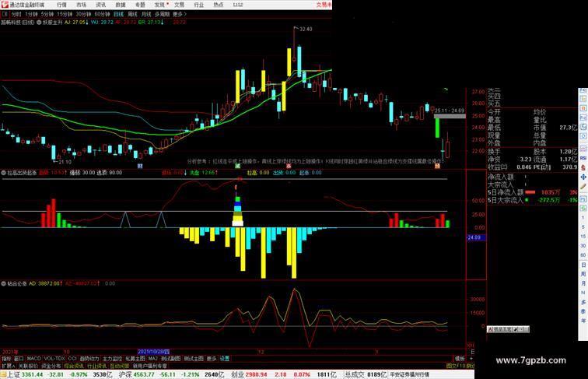Click the 妖股主升 indicator settings circle icon
The image size is (588, 379).
pyautogui.click(x=39, y=23)
